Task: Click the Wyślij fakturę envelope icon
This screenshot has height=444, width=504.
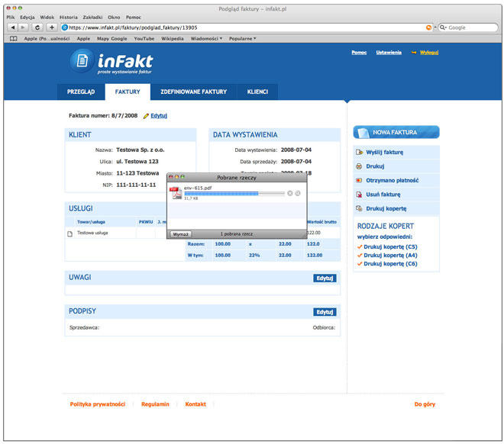Action: click(359, 152)
